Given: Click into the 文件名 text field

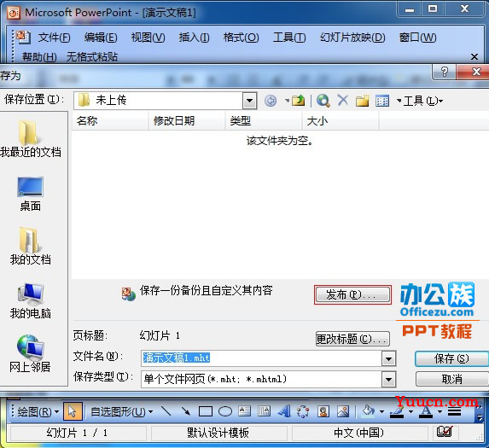Looking at the screenshot, I should 261,358.
